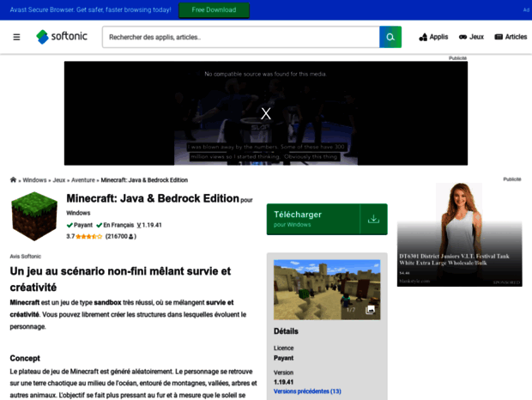This screenshot has width=532, height=400.
Task: Click the 'Un jeu au scénario non-fini' headline
Action: click(x=120, y=279)
